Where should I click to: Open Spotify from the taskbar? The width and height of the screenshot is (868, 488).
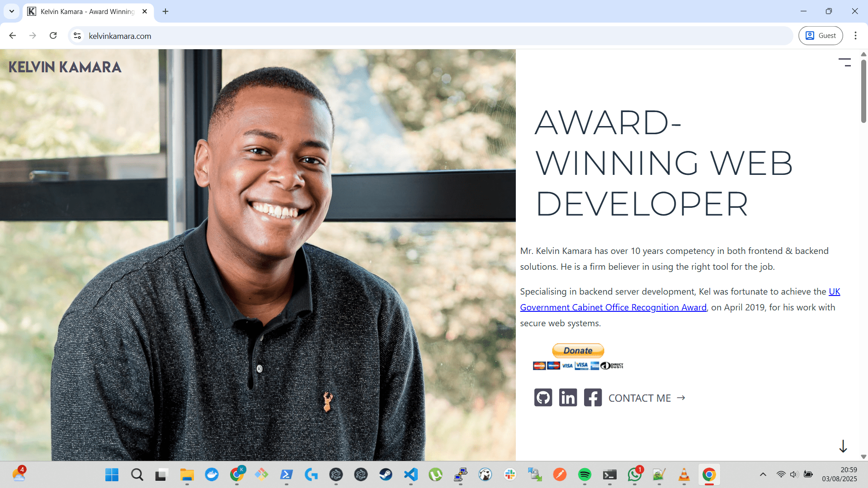[585, 474]
